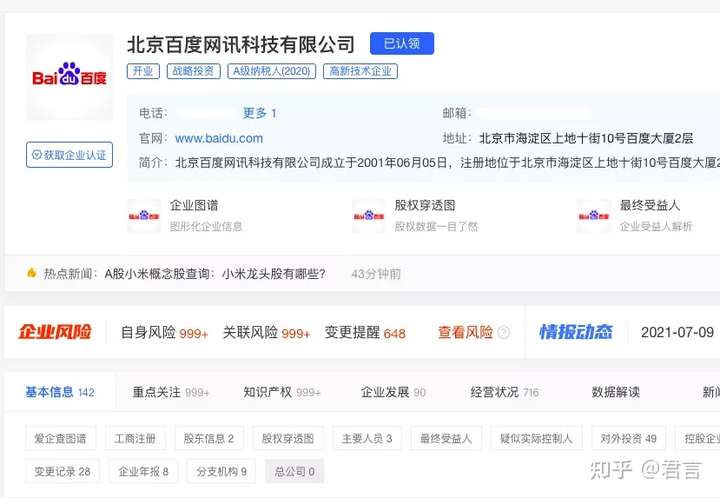Viewport: 720px width, 498px height.
Task: Jump to 变更记录 28 section
Action: (62, 471)
